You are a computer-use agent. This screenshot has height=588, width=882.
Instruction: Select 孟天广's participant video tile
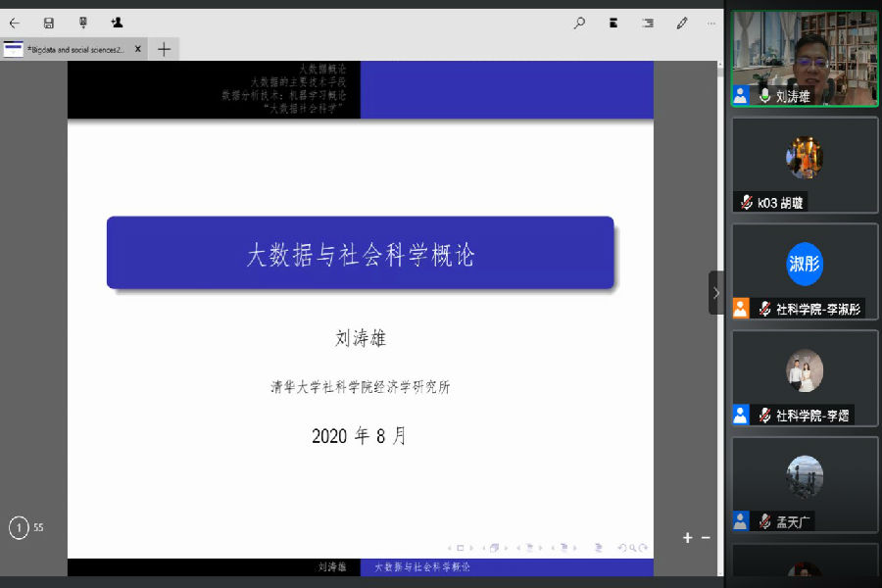[805, 483]
